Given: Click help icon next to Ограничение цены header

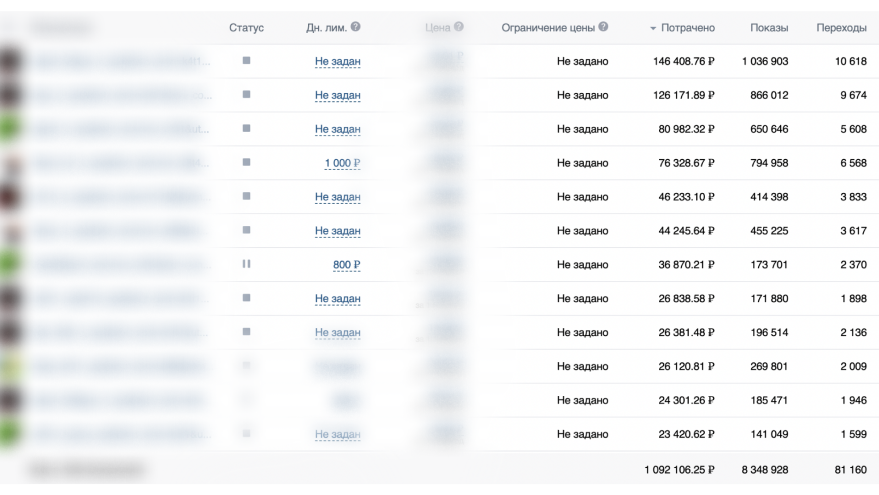Looking at the screenshot, I should [x=603, y=27].
